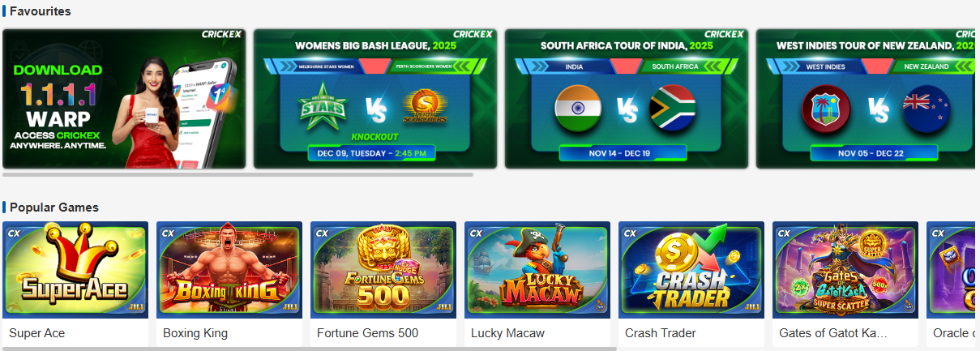This screenshot has width=980, height=351.
Task: Click the Melbourne Stars team logo
Action: (x=323, y=106)
